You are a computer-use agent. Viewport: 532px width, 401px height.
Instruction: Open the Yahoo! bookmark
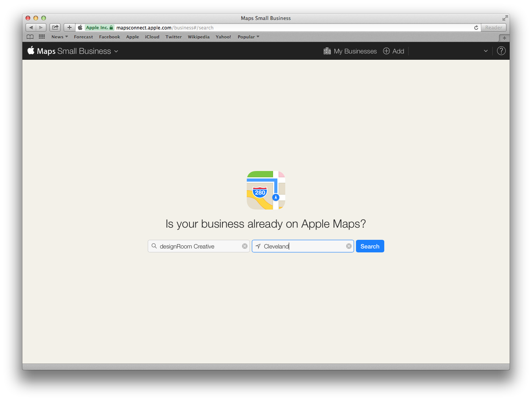point(224,37)
